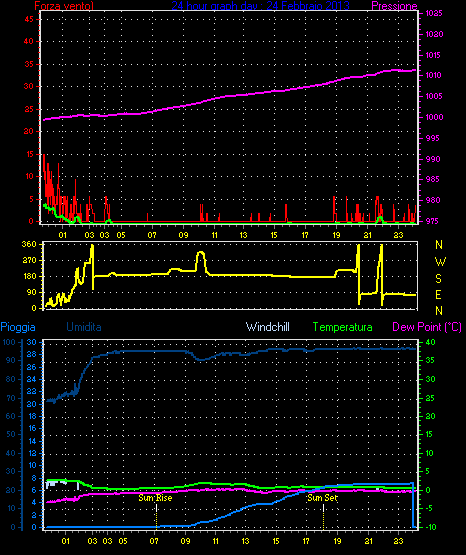The height and width of the screenshot is (555, 466).
Task: Click the Temperatura legend label
Action: pyautogui.click(x=343, y=327)
